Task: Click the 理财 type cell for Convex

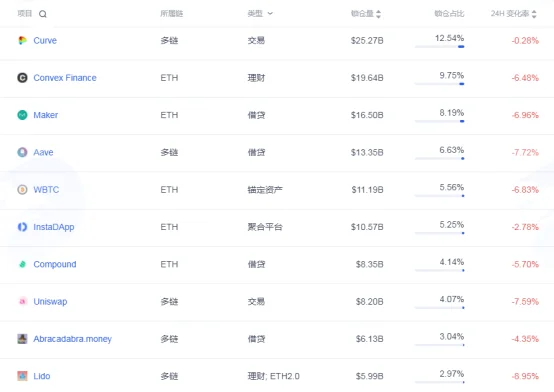Action: coord(256,78)
